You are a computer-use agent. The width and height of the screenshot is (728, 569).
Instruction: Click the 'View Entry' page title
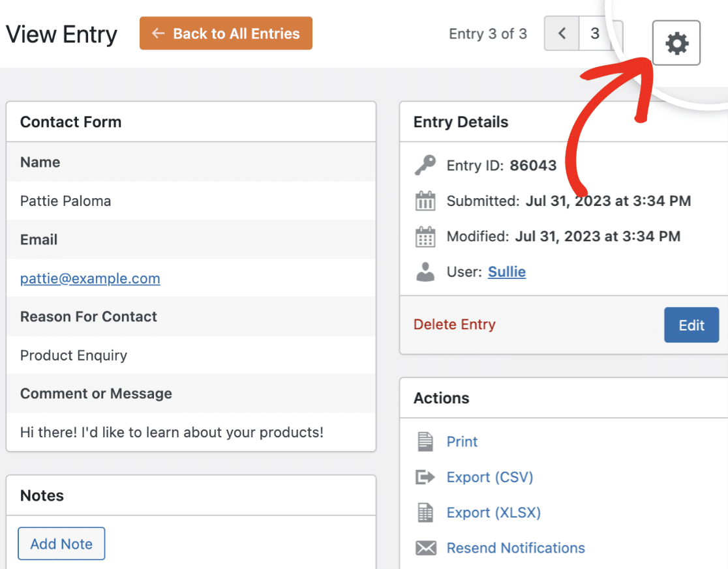click(61, 35)
